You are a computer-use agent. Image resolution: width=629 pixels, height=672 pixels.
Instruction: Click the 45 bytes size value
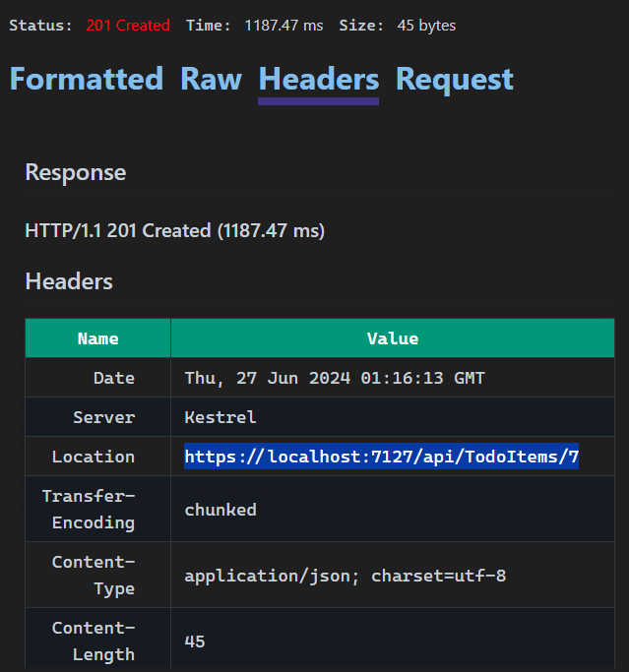pyautogui.click(x=426, y=26)
